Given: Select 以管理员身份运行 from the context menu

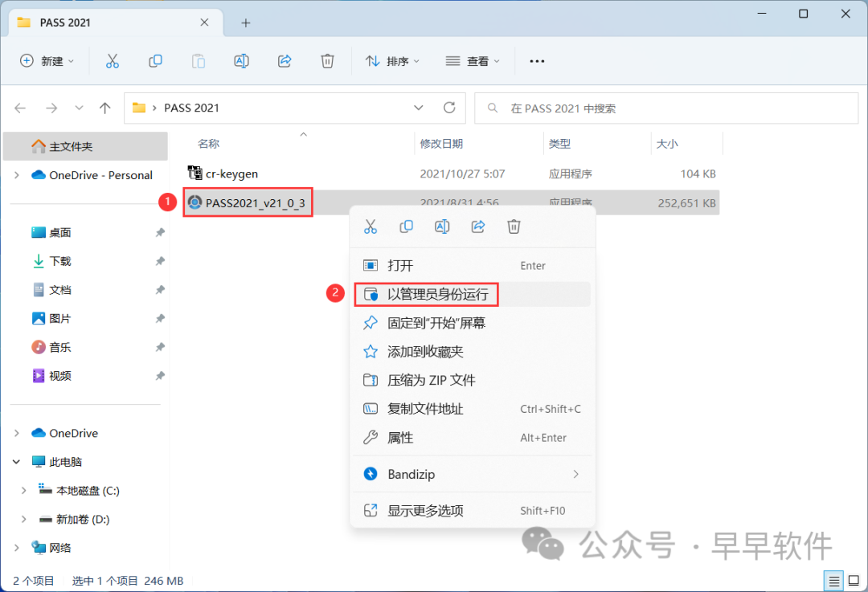Looking at the screenshot, I should tap(437, 294).
